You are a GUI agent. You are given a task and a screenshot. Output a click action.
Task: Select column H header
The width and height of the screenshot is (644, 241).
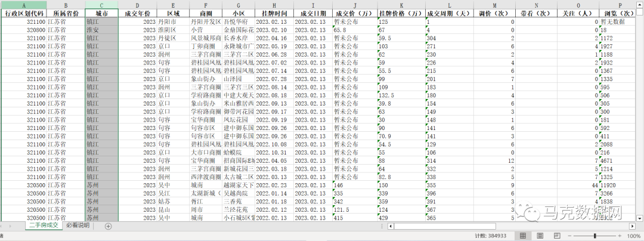[274, 5]
